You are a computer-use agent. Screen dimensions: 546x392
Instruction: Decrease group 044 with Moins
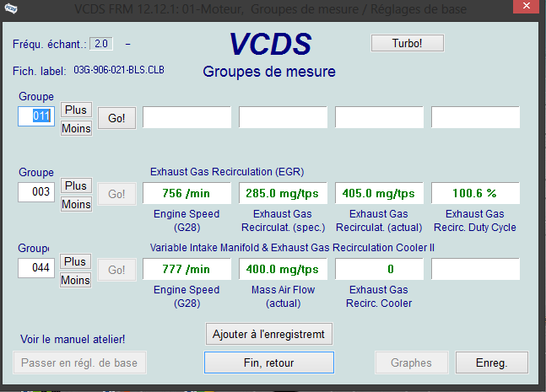76,280
